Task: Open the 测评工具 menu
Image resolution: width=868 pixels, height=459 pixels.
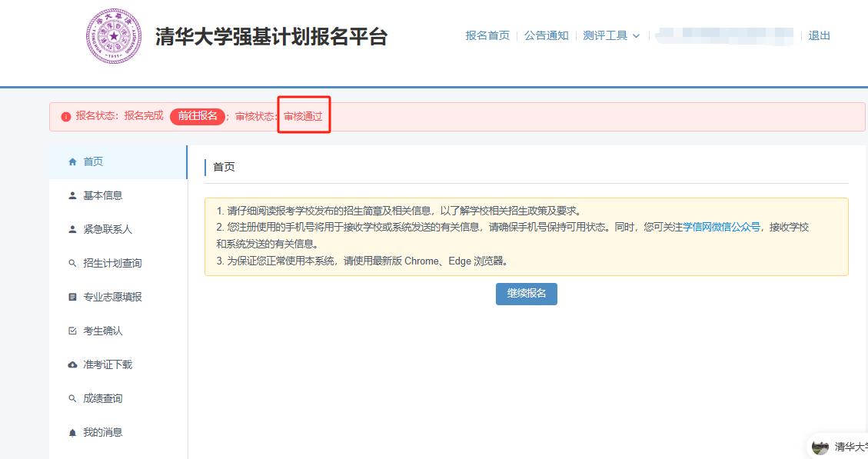Action: pyautogui.click(x=611, y=35)
